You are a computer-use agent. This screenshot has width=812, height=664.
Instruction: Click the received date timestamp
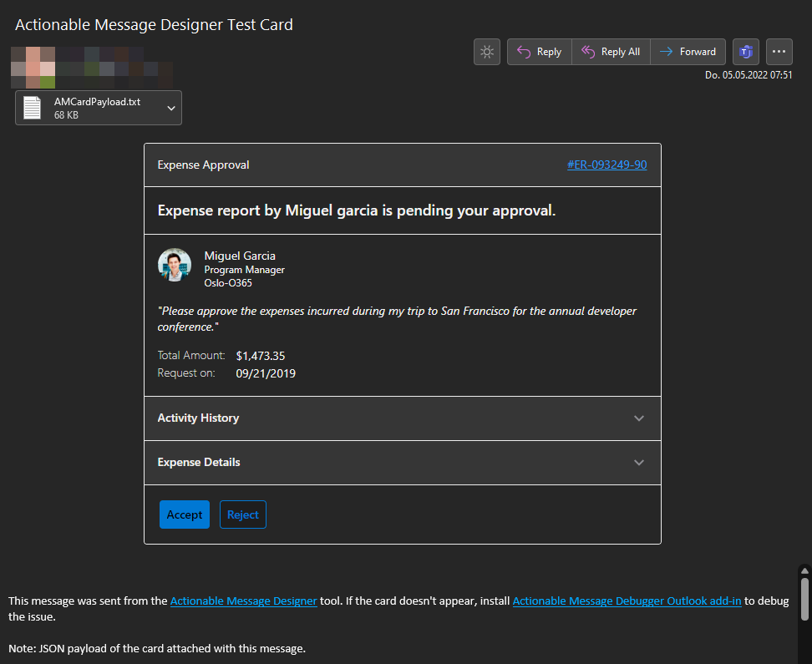(x=749, y=74)
